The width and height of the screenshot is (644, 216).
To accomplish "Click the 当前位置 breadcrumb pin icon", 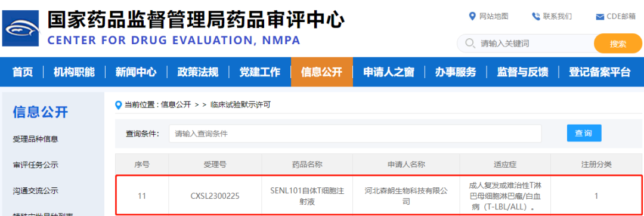I will 119,104.
